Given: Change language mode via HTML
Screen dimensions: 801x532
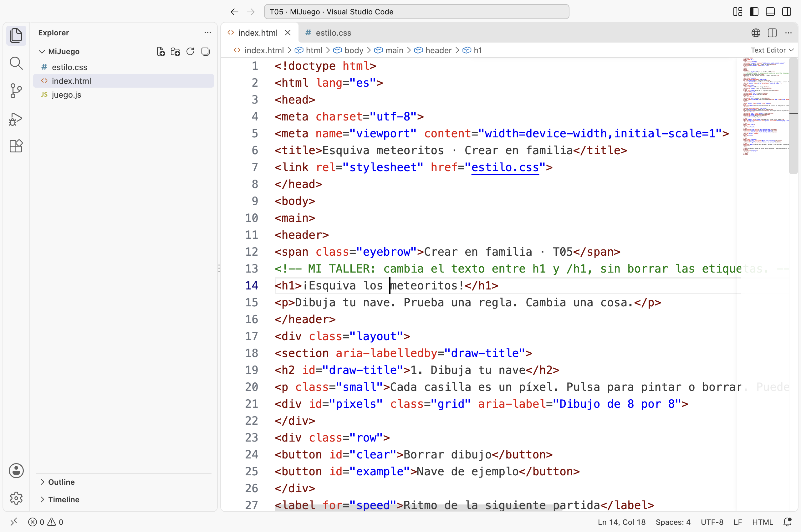Looking at the screenshot, I should click(x=762, y=522).
